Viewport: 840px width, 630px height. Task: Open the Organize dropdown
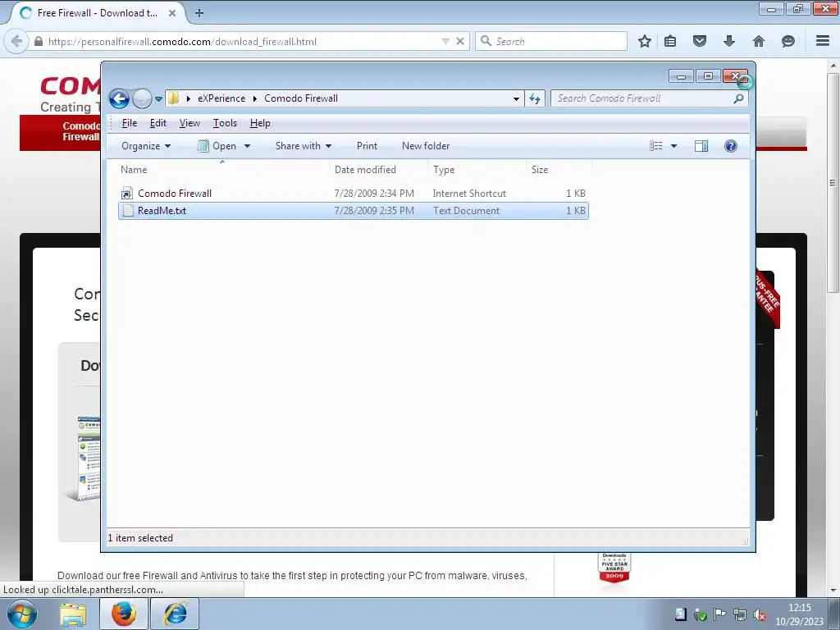click(x=146, y=146)
